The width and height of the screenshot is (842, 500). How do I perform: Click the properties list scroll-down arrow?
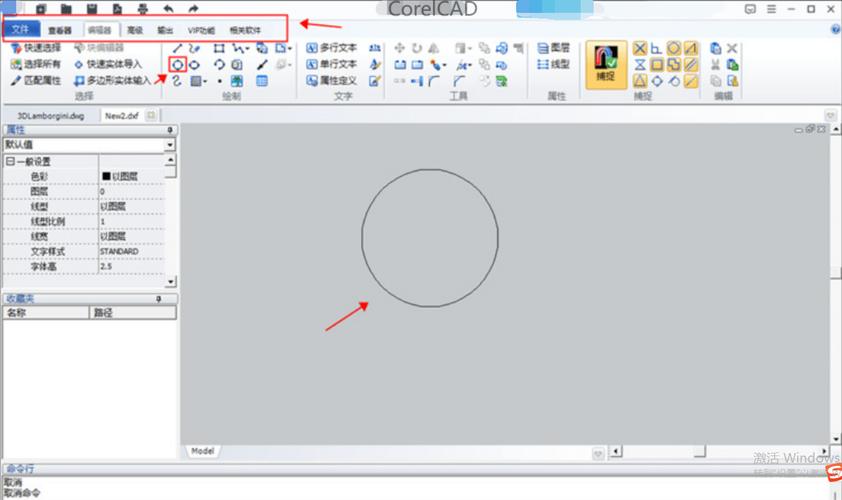(x=170, y=281)
